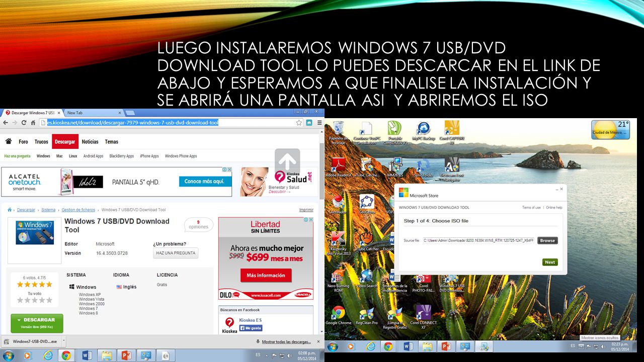Click the Source file path field

pyautogui.click(x=478, y=240)
